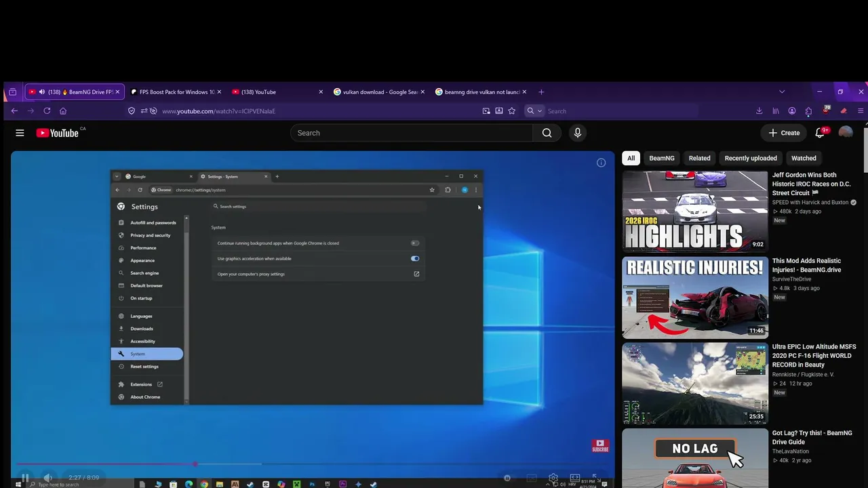Select the All filter chip
This screenshot has width=868, height=488.
(x=631, y=158)
